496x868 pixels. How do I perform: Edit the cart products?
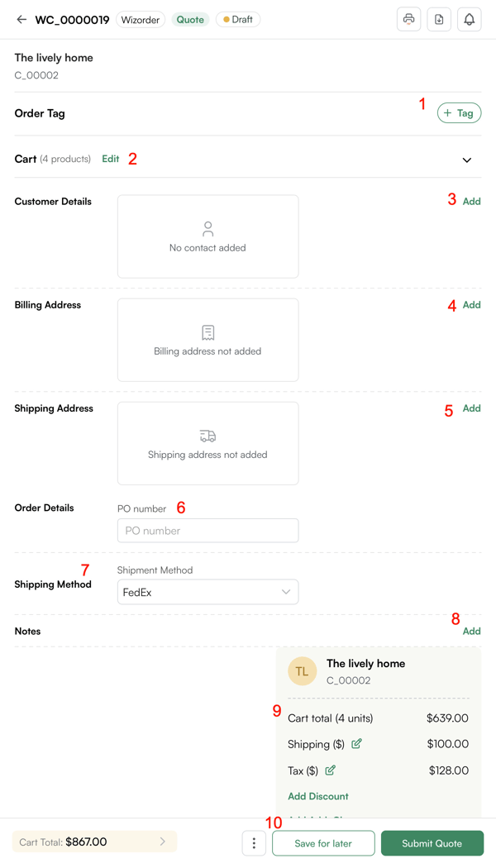click(x=110, y=159)
